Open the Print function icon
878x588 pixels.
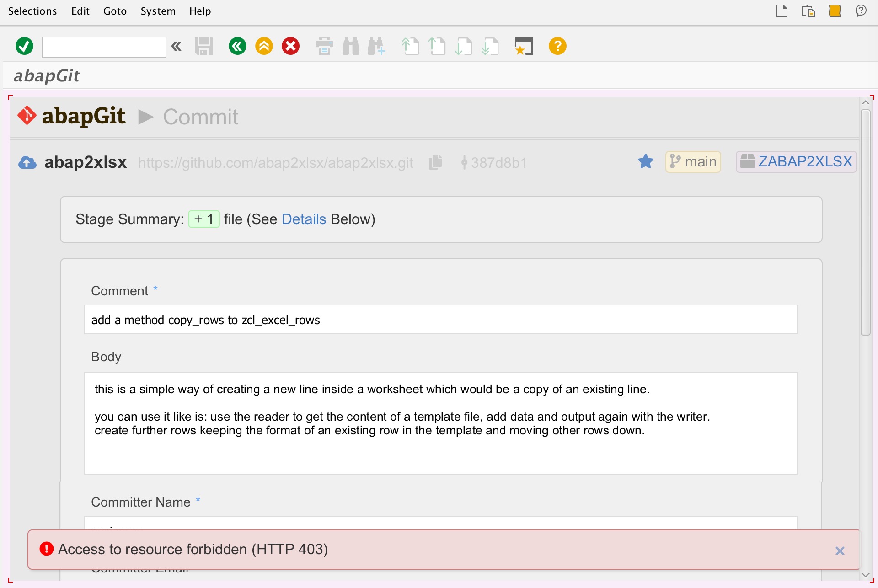pos(324,46)
